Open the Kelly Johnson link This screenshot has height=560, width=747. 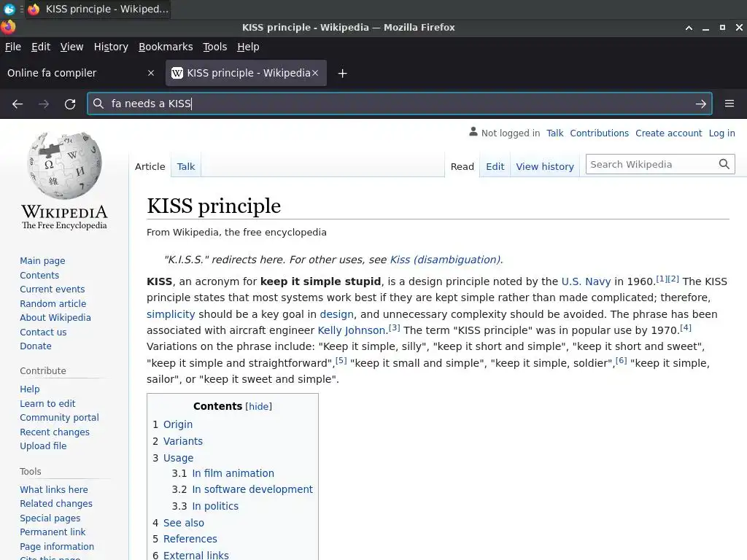pos(351,330)
